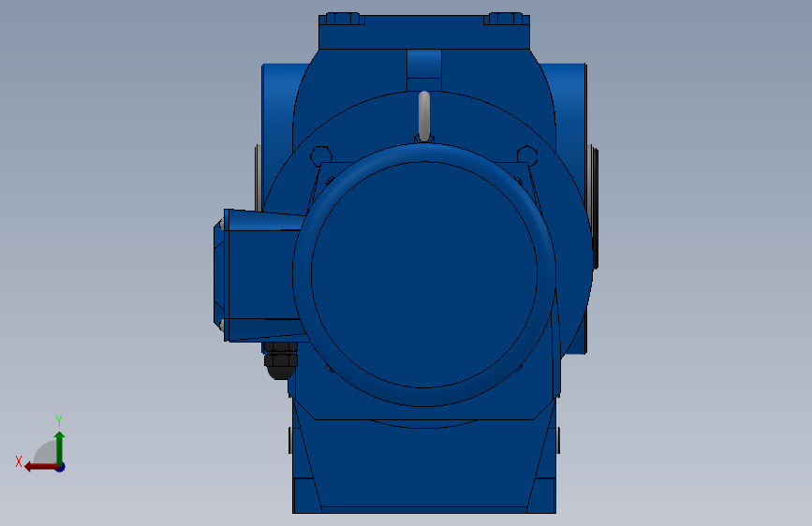Viewport: 812px width, 526px height.
Task: Click the green Y axis arrow of triad
Action: (x=60, y=447)
